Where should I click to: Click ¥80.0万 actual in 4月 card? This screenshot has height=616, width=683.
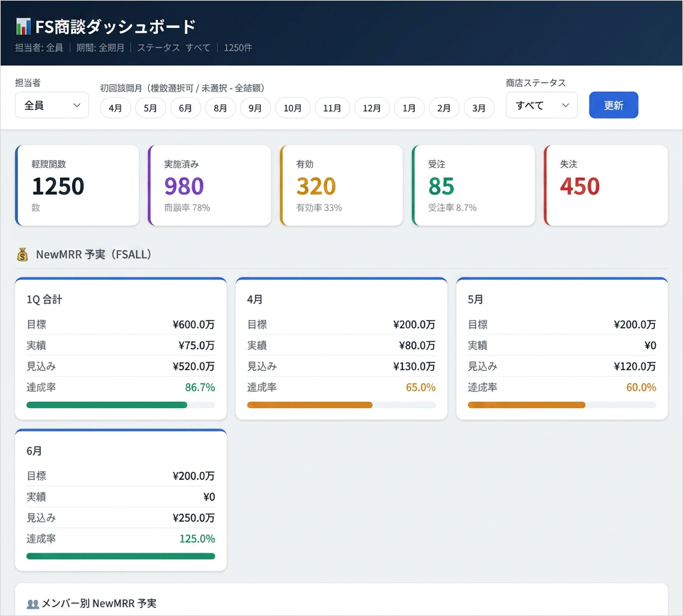click(x=417, y=345)
